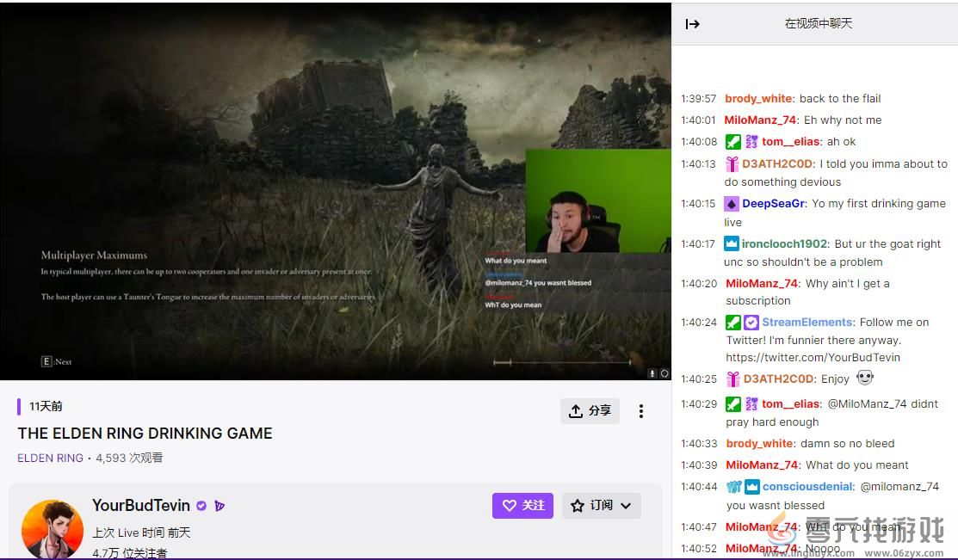The image size is (958, 560).
Task: Click the moderator sword badge next to StreamElements
Action: [732, 323]
